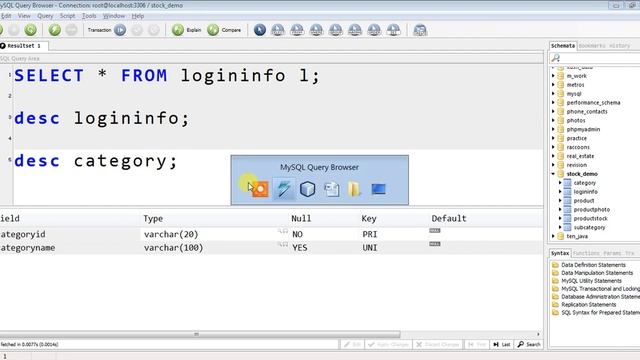Collapse the stock_demo schema
The image size is (640, 360).
click(553, 174)
